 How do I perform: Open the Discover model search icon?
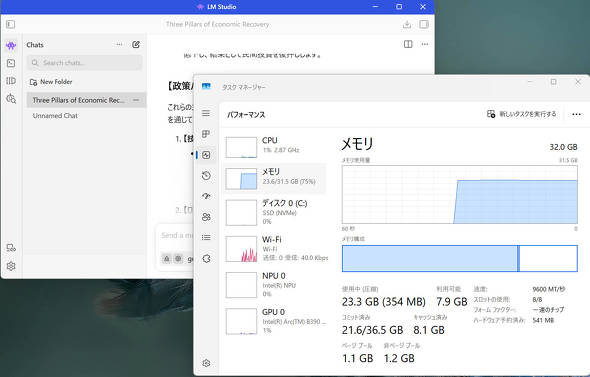pyautogui.click(x=11, y=99)
